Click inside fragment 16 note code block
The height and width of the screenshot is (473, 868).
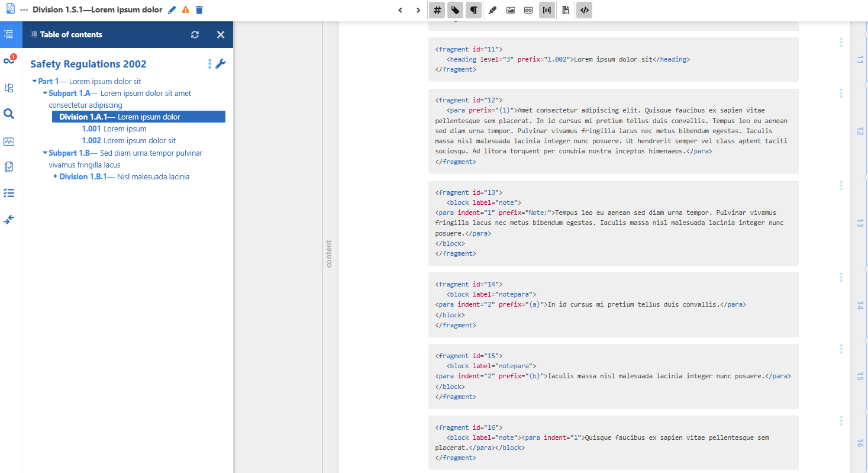614,443
